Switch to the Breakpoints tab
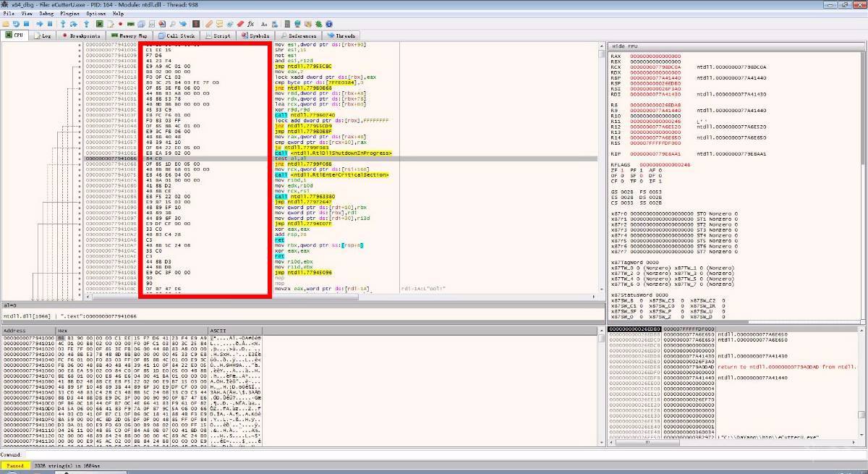Image resolution: width=868 pixels, height=474 pixels. [82, 35]
